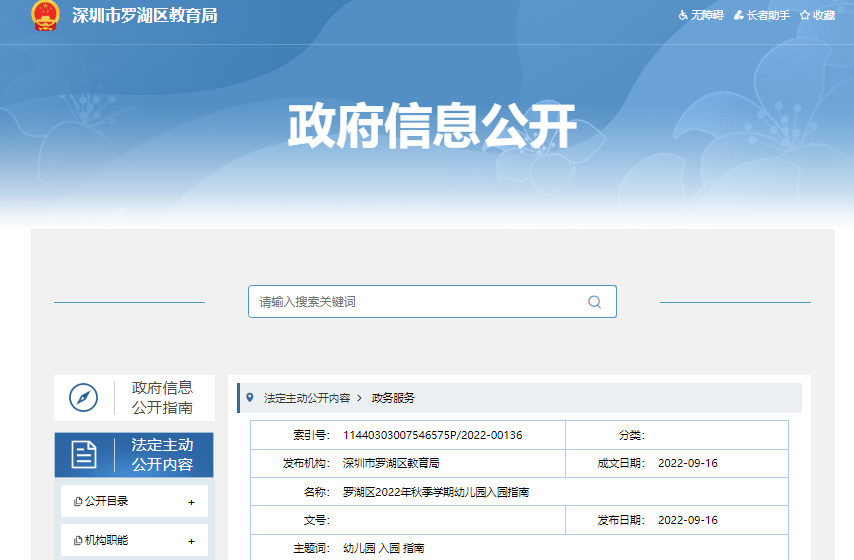Image resolution: width=854 pixels, height=560 pixels.
Task: Click the wheelchair accessibility icon
Action: click(x=684, y=16)
